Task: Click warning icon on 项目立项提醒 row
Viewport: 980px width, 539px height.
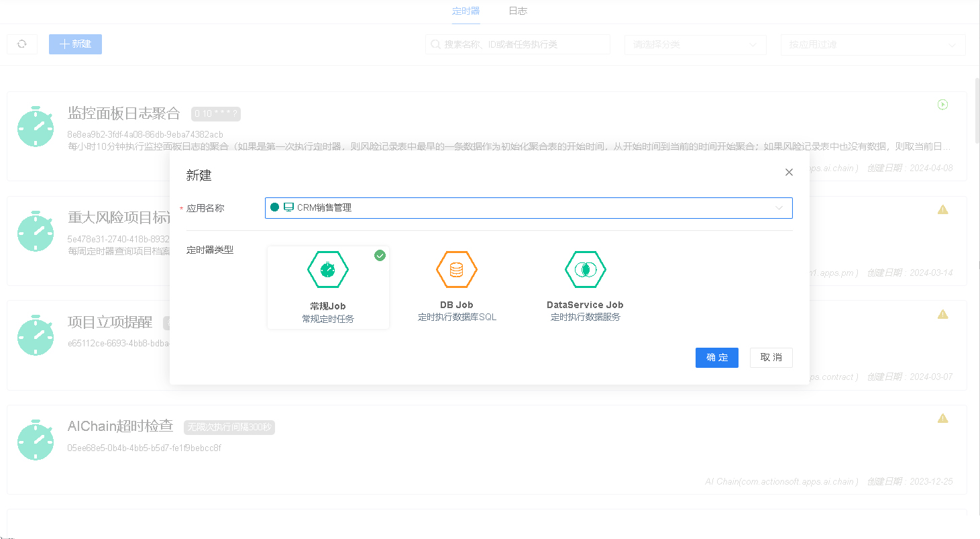Action: 942,314
